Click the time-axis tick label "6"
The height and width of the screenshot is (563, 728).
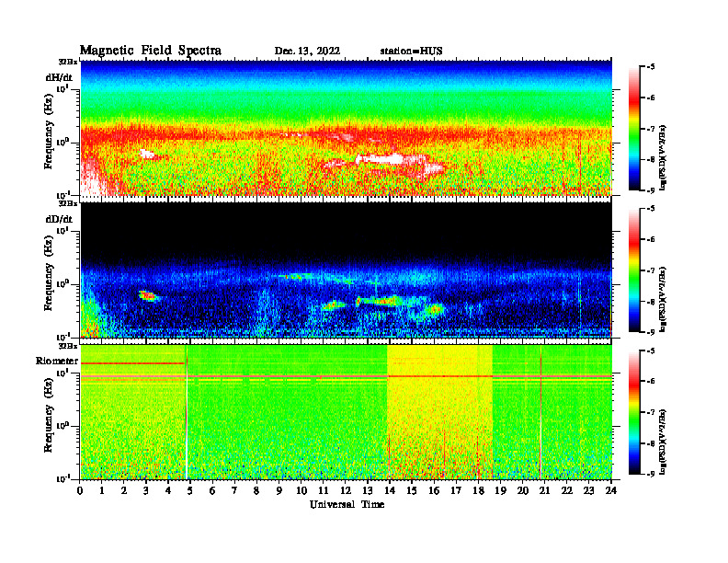click(x=213, y=491)
